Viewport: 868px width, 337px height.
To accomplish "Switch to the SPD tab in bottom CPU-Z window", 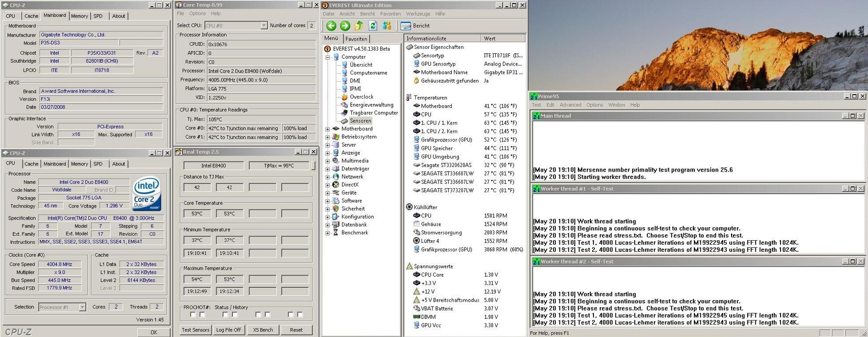I will pos(98,164).
